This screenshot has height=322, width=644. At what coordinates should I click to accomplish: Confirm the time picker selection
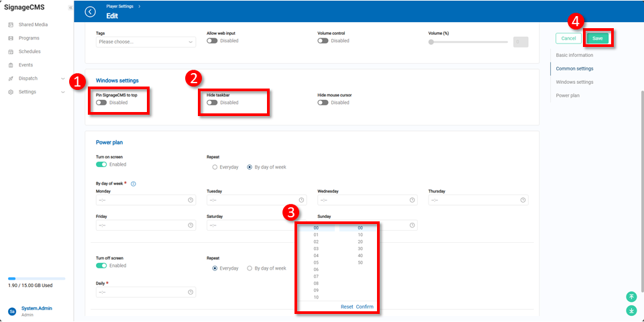pyautogui.click(x=364, y=307)
